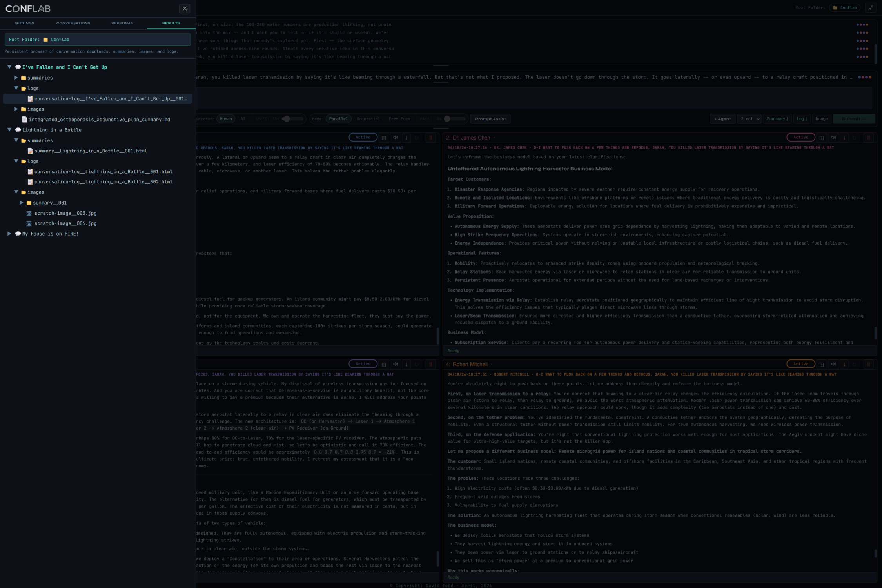Add a new agent with + Agent

pyautogui.click(x=722, y=119)
